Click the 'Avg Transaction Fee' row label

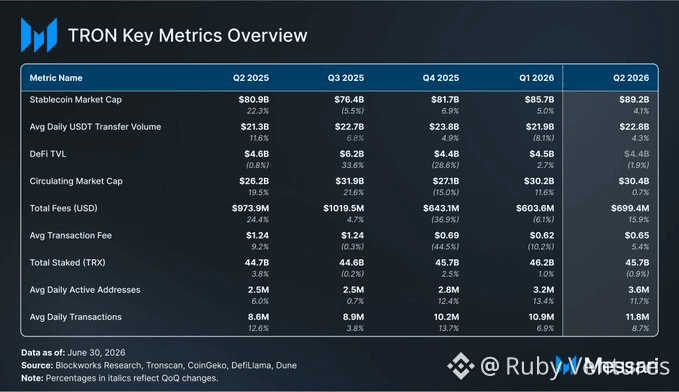(x=71, y=236)
